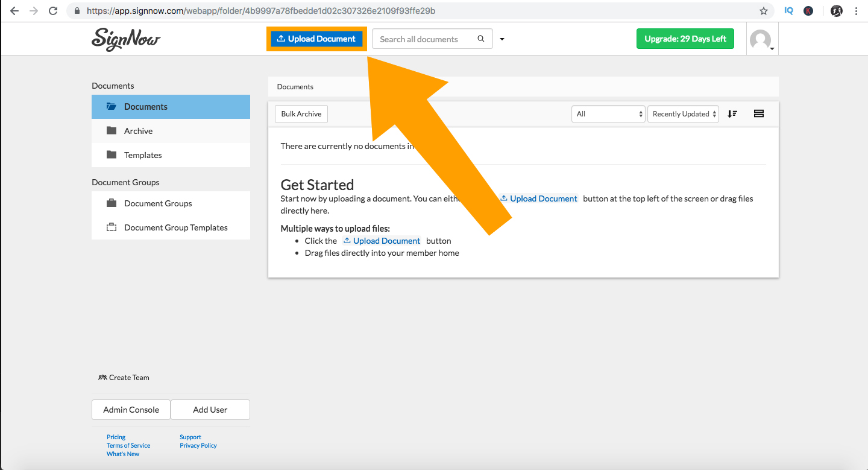Select the Documents tab above the file list
Screen dimensions: 868x470
point(295,86)
